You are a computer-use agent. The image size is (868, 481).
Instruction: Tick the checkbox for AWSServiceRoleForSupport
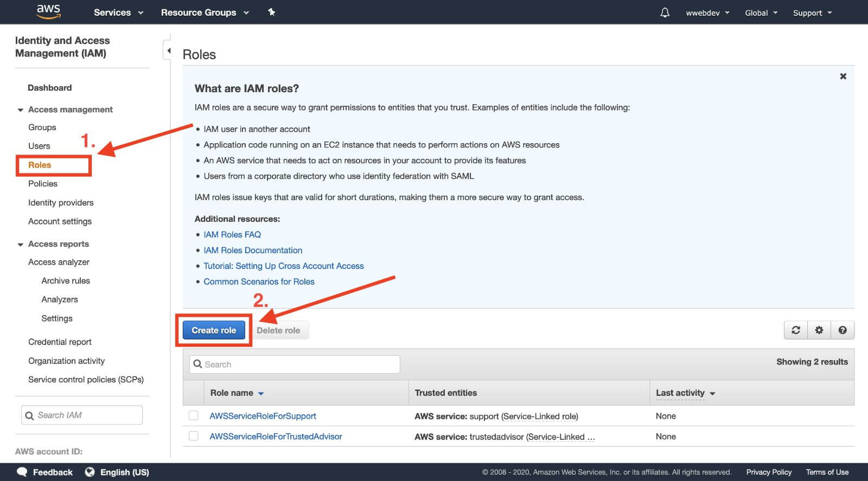[x=193, y=416]
